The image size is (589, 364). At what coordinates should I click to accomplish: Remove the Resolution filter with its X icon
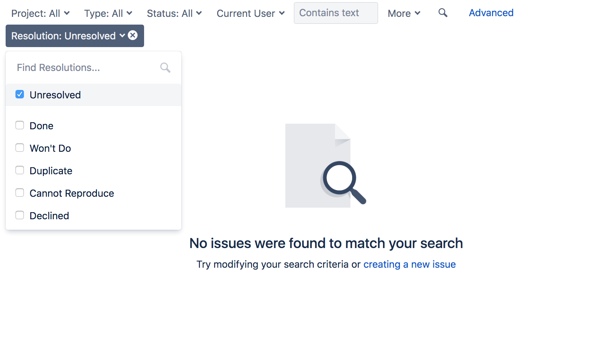click(133, 35)
